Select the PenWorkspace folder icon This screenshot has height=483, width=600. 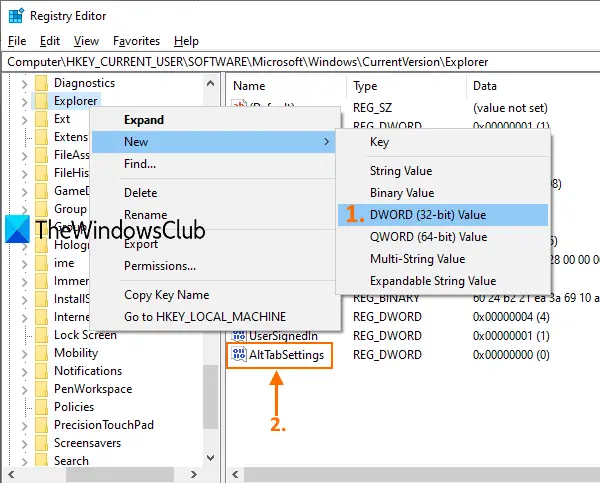(41, 389)
